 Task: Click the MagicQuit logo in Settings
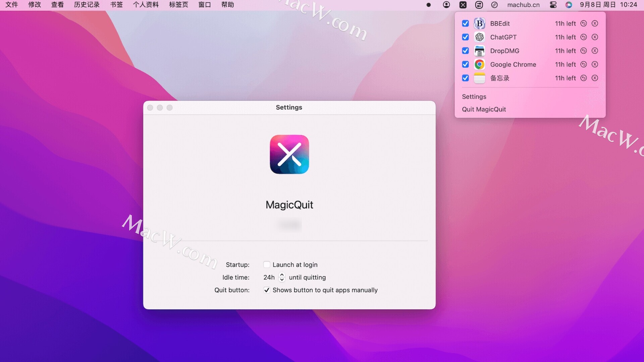(289, 155)
